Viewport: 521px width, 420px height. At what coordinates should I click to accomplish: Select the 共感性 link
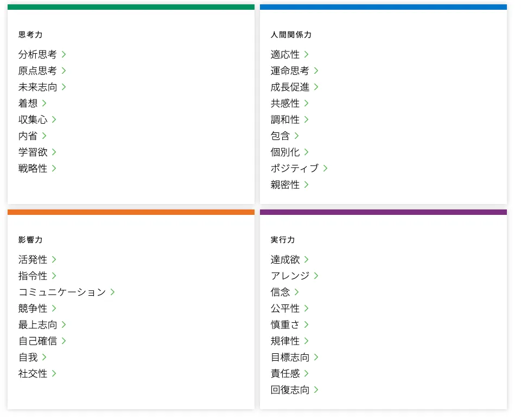click(285, 103)
